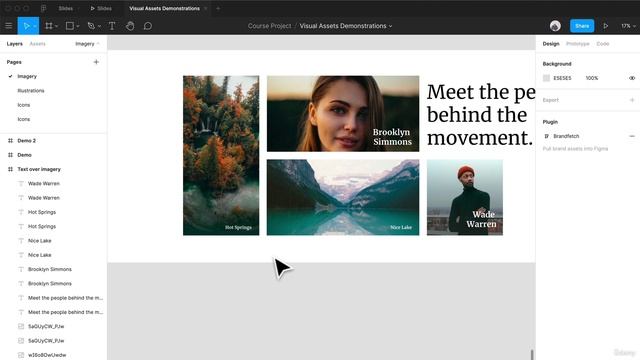
Task: Open the shape tools dropdown arrow
Action: coord(78,26)
